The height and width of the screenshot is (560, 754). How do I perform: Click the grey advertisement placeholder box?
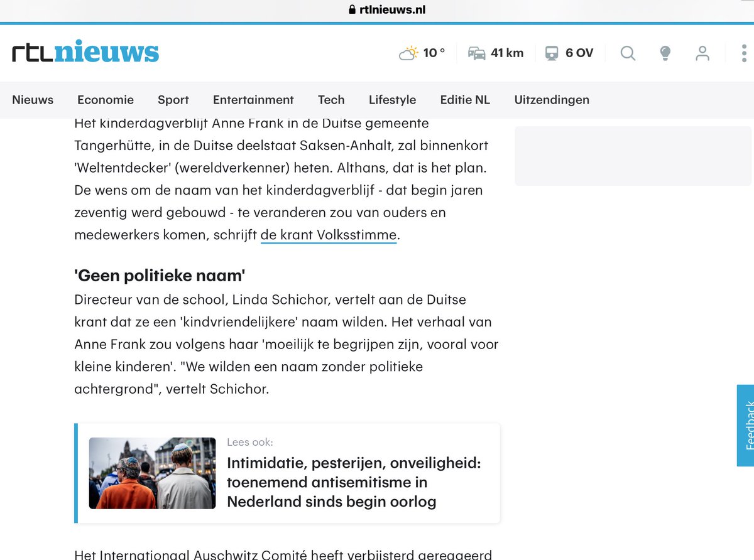[x=634, y=156]
